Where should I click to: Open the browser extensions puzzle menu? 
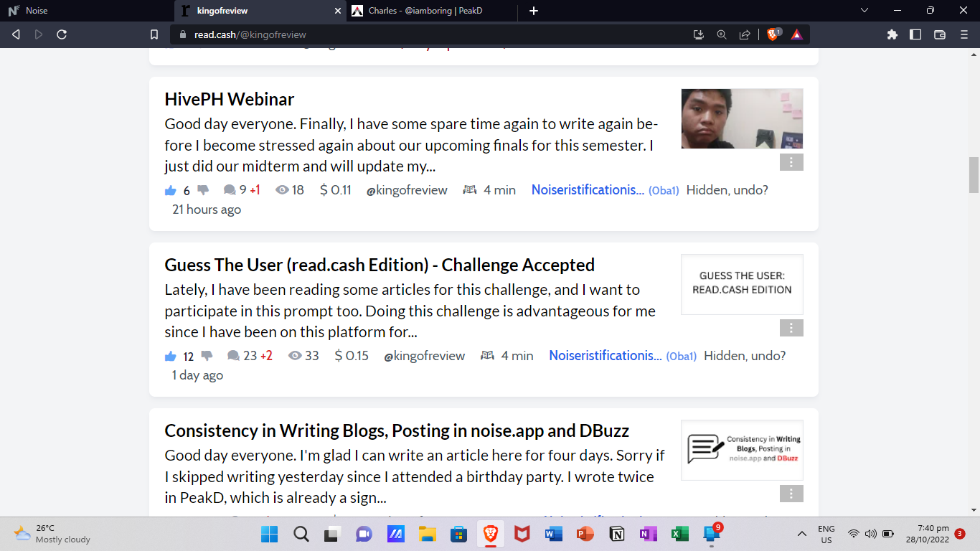pos(892,34)
